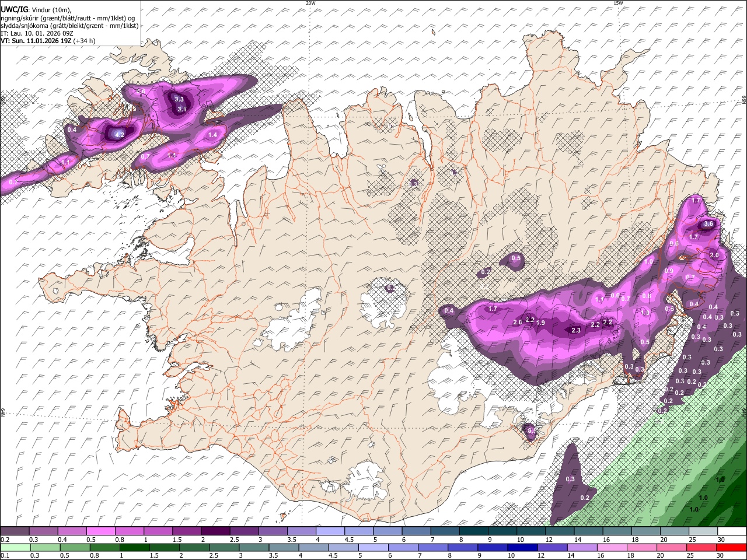Pick the blue-gray swatch labeled 3 in the bottom legend row
This screenshot has width=747, height=560.
pyautogui.click(x=254, y=548)
